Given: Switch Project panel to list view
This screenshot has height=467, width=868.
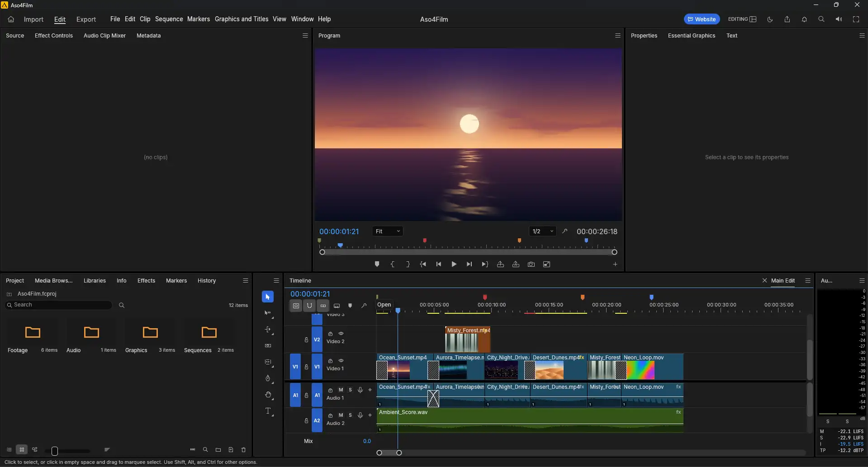Looking at the screenshot, I should 9,450.
